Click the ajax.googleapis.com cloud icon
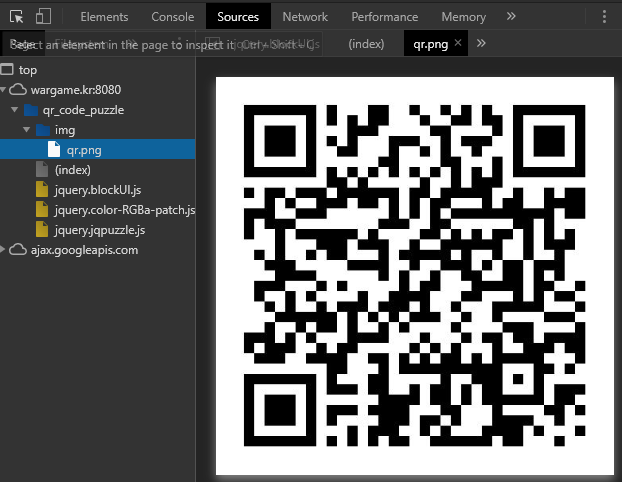The height and width of the screenshot is (482, 622). click(18, 250)
